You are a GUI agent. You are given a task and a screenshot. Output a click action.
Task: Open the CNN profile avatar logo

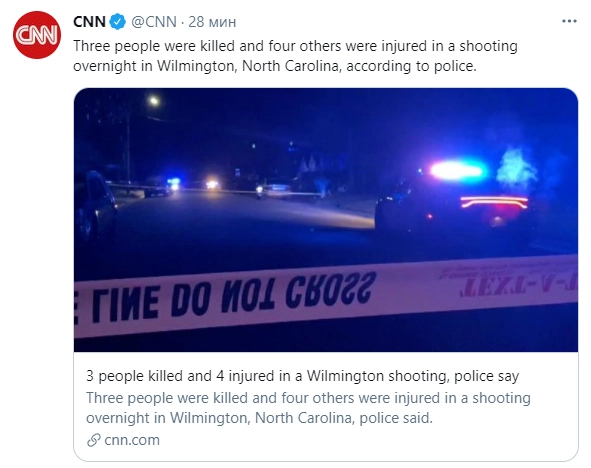(37, 35)
